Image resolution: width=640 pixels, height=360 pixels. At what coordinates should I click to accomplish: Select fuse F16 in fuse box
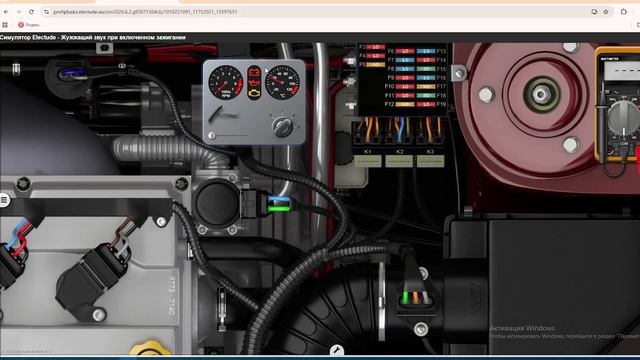click(x=426, y=78)
